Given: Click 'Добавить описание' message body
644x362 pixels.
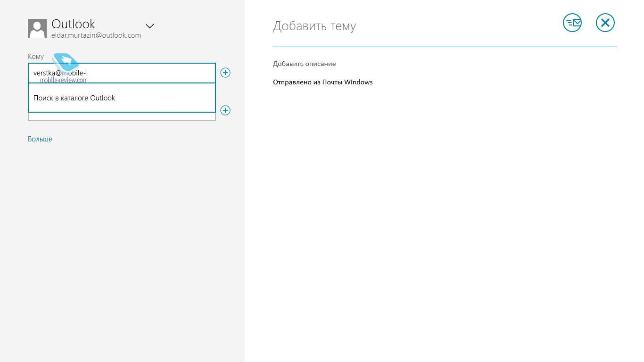Looking at the screenshot, I should coord(305,64).
